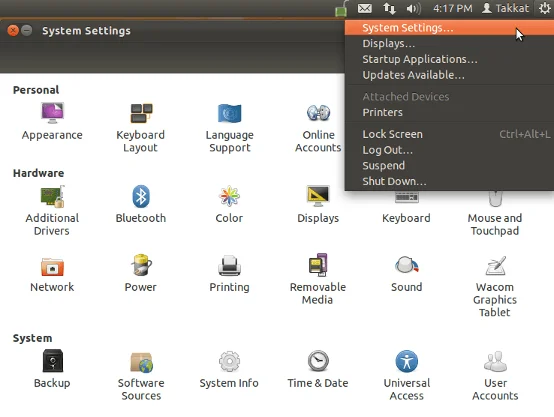
Task: Choose Lock Screen from the menu
Action: point(449,134)
